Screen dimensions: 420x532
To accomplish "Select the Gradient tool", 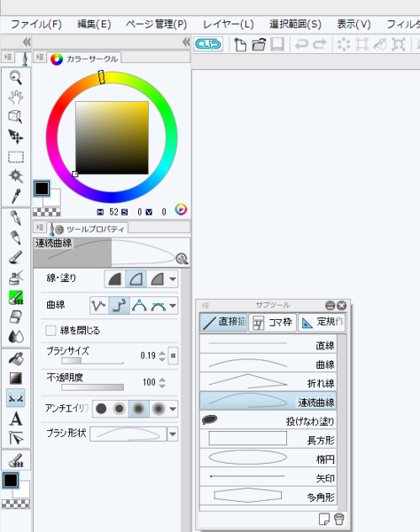I will (x=16, y=379).
